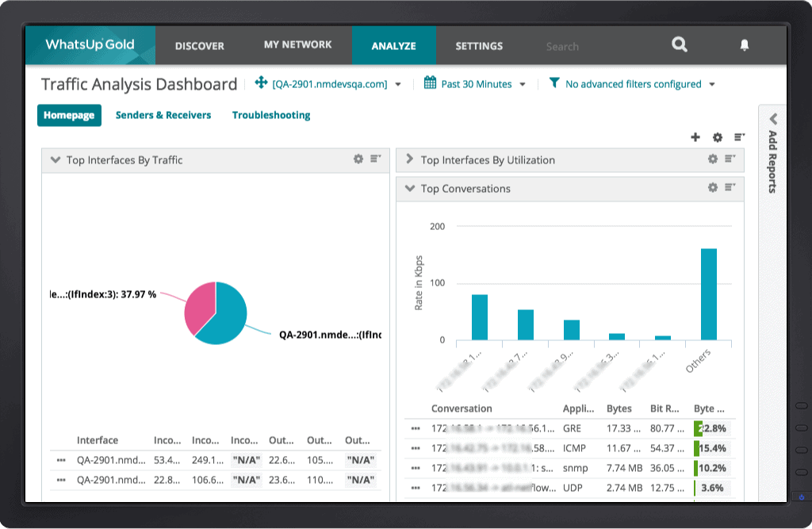Click the search magnifier icon
812x529 pixels.
coord(680,45)
